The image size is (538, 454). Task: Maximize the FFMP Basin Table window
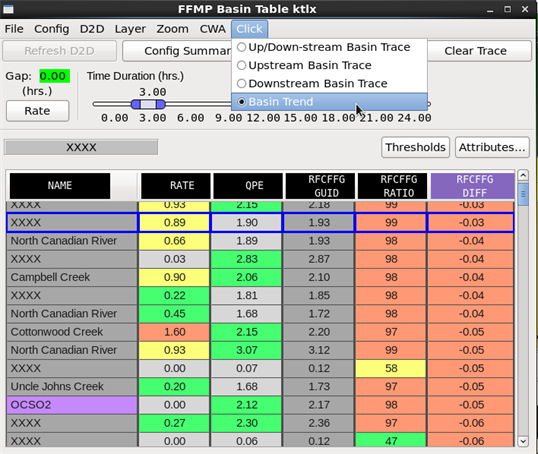pos(507,9)
